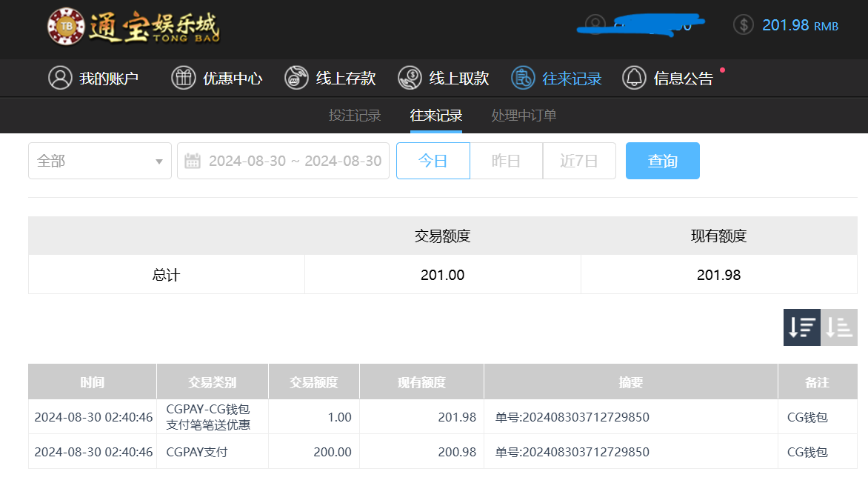Click the Tong Bao logo
Image resolution: width=868 pixels, height=483 pixels.
coord(133,27)
